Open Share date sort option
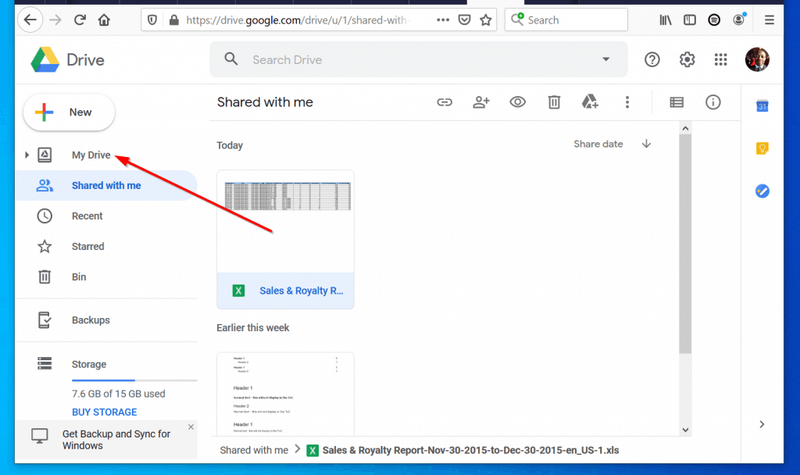The height and width of the screenshot is (475, 800). coord(598,144)
